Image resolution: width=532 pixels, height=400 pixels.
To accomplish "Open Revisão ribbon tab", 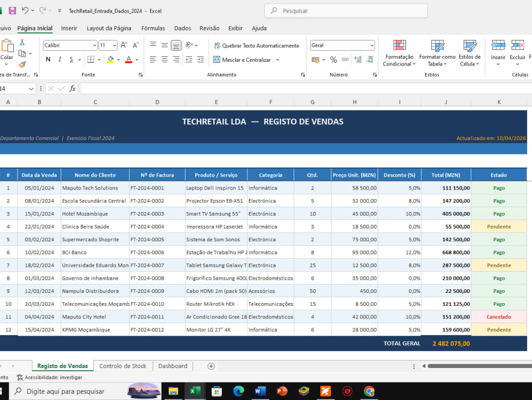I will pos(209,28).
